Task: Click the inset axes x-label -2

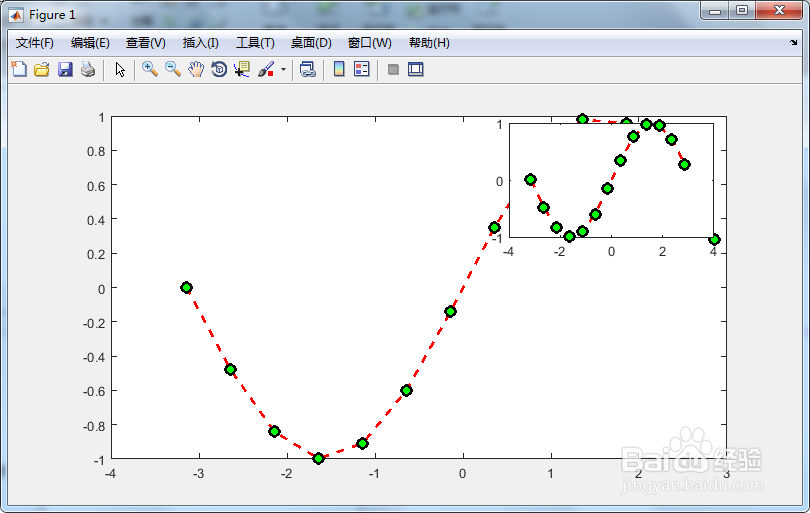Action: coord(559,252)
